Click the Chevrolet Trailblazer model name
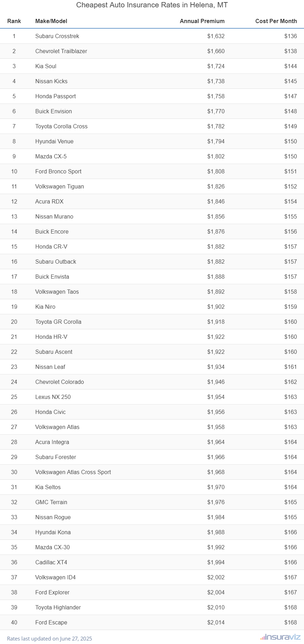This screenshot has height=644, width=304. tap(61, 51)
